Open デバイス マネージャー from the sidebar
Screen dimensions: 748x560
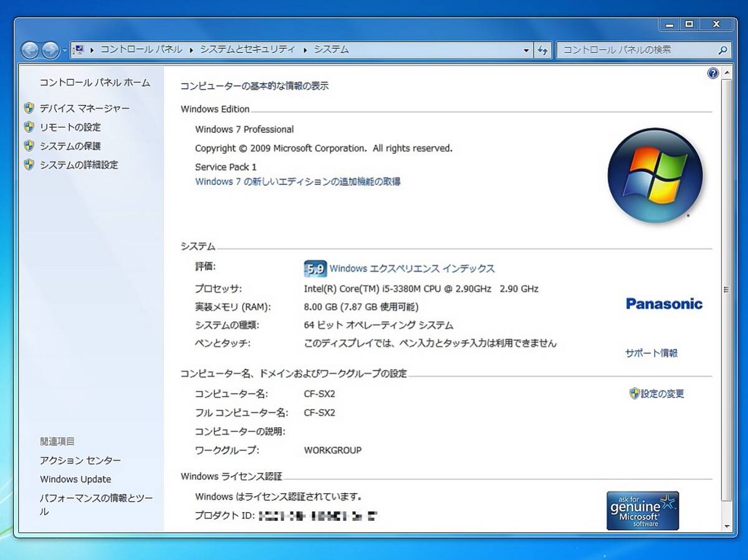pyautogui.click(x=84, y=108)
